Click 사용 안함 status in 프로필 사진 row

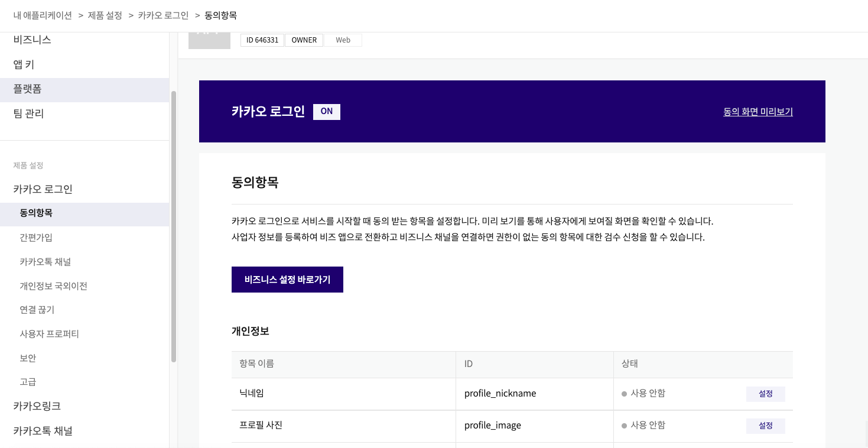[643, 425]
